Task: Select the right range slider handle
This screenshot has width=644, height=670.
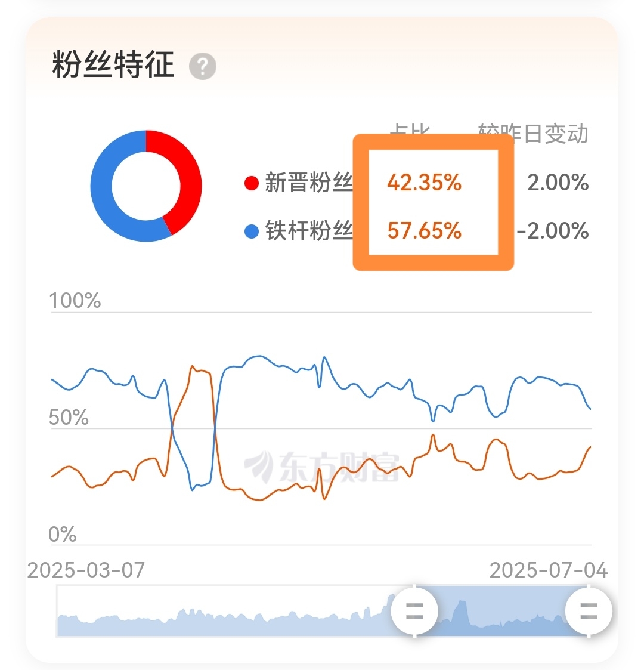Action: tap(589, 610)
